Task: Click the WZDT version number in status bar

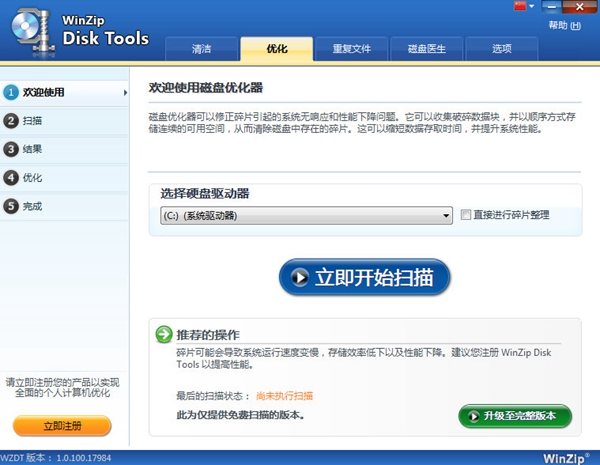Action: click(x=84, y=458)
